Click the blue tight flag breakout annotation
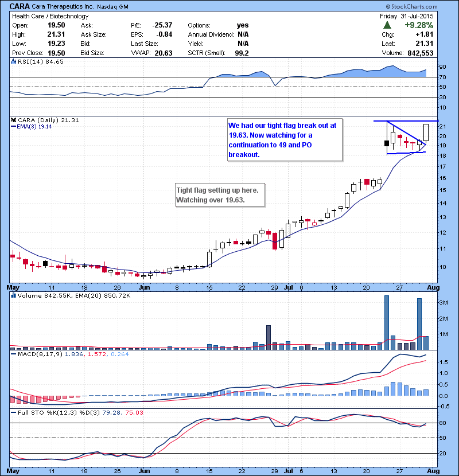 click(x=285, y=139)
